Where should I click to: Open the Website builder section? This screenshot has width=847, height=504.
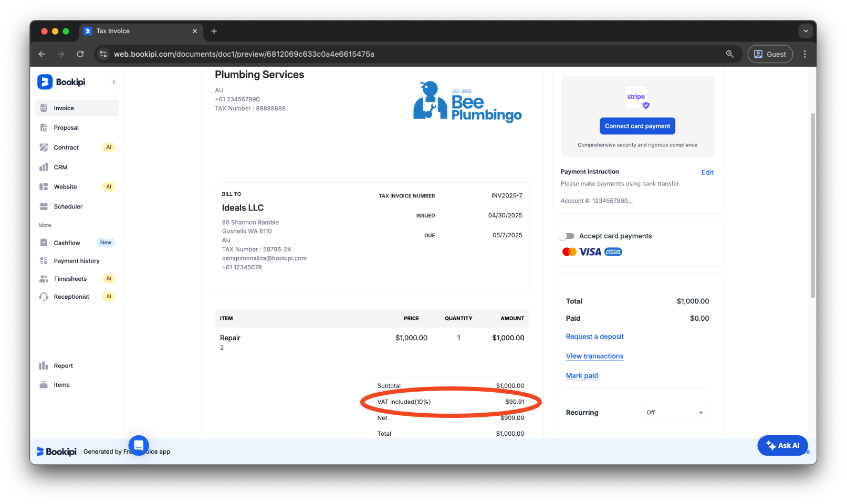pyautogui.click(x=65, y=186)
